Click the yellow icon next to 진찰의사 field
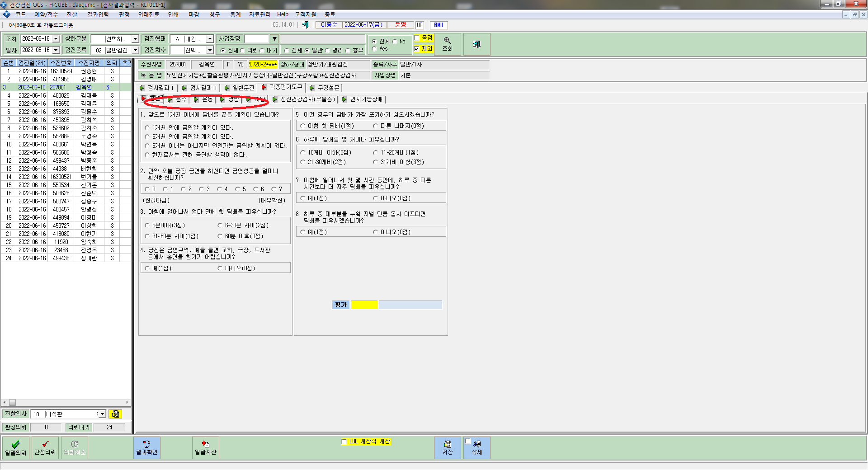This screenshot has height=470, width=868. [115, 414]
